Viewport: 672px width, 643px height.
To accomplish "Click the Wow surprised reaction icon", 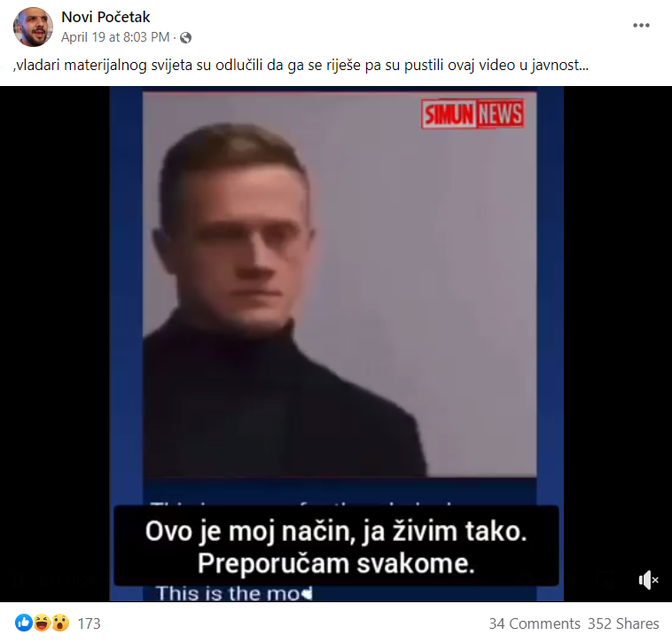I will pos(60,623).
